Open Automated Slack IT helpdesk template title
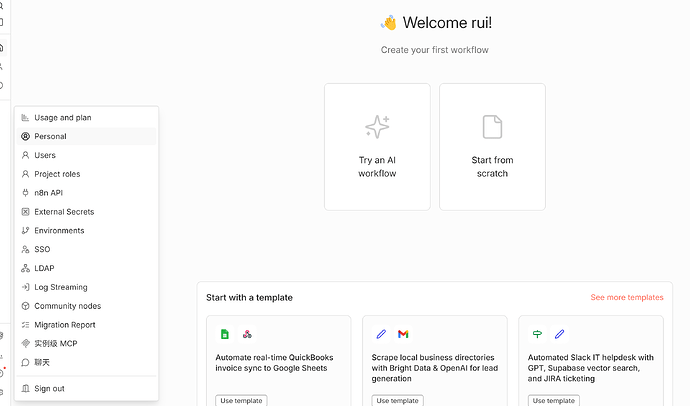The image size is (690, 406). (591, 368)
